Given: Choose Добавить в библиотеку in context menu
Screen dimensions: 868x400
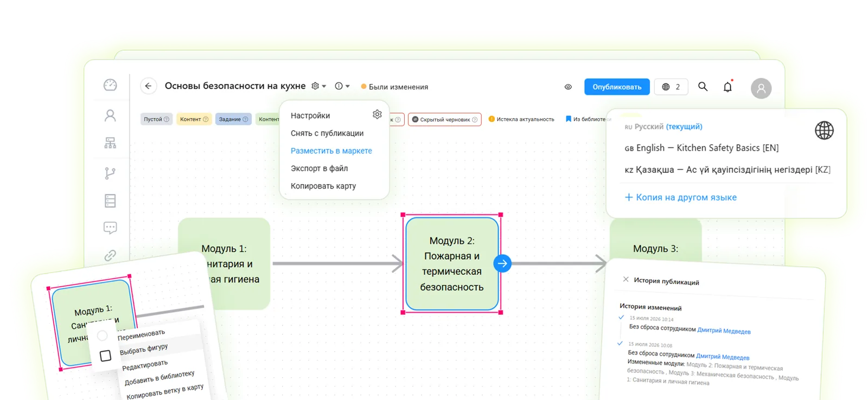Looking at the screenshot, I should (x=159, y=378).
